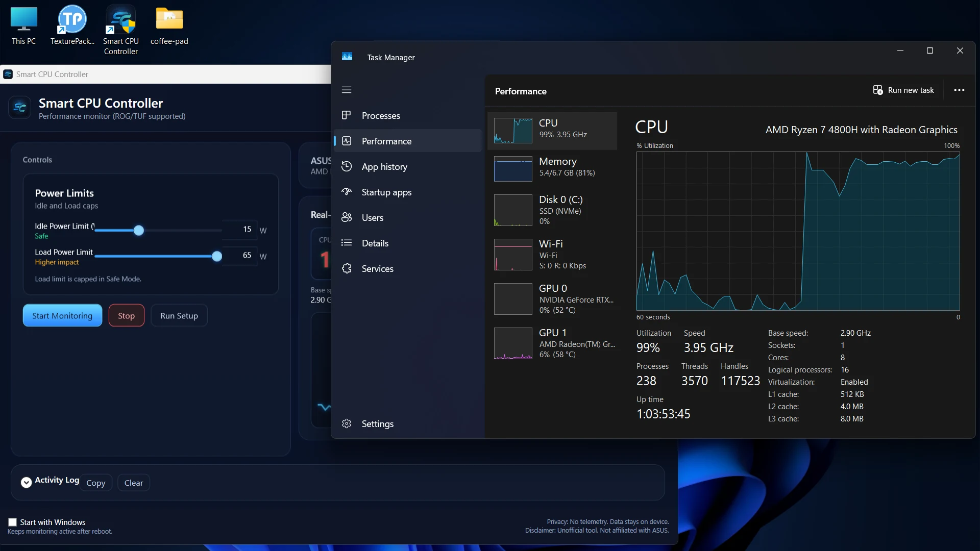Select the TexturePack desktop shortcut
Viewport: 980px width, 551px height.
72,26
